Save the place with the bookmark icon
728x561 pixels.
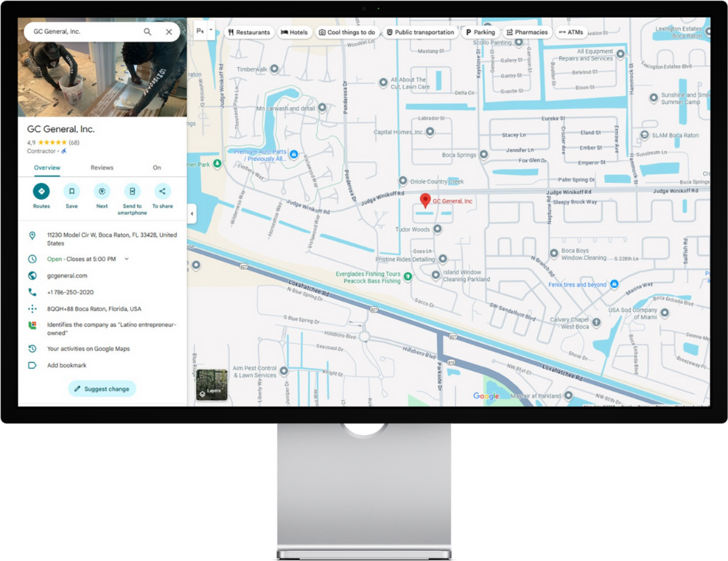(71, 191)
